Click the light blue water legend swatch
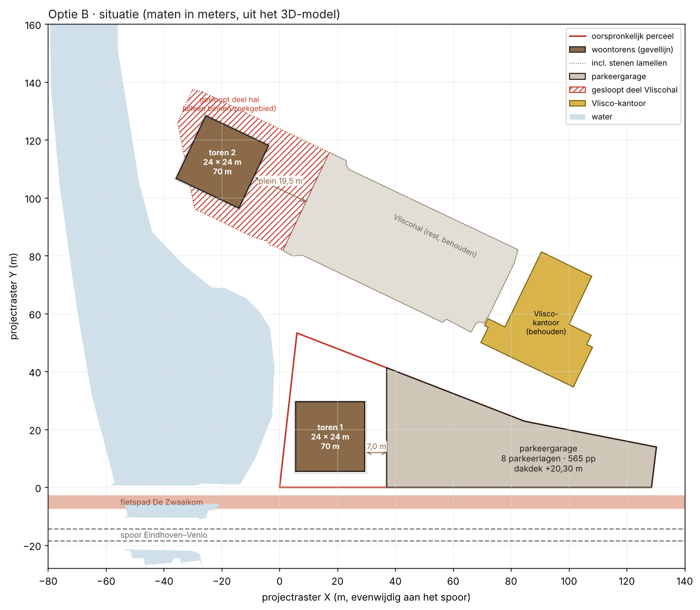Screen dimensions: 700x610 pyautogui.click(x=577, y=117)
